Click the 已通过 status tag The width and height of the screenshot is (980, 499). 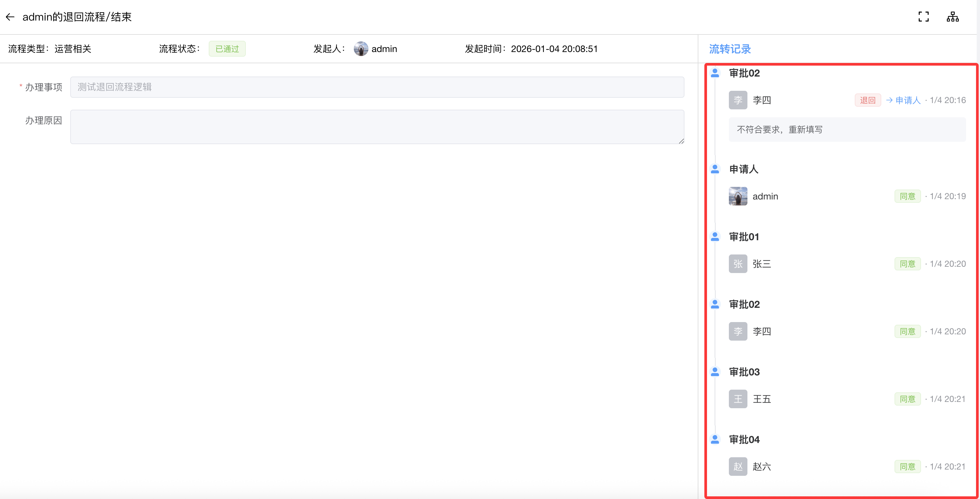point(227,49)
